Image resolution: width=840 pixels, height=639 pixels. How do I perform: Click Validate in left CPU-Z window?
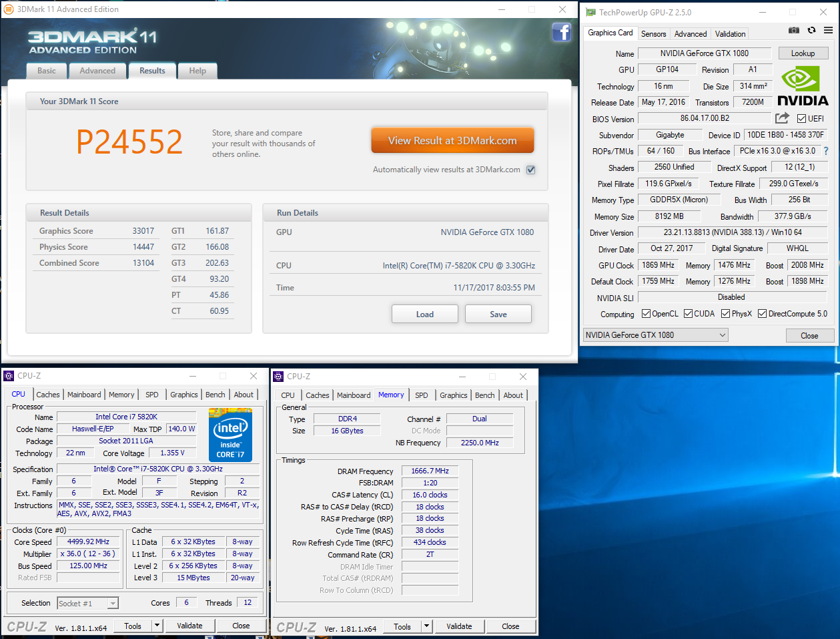pyautogui.click(x=189, y=626)
